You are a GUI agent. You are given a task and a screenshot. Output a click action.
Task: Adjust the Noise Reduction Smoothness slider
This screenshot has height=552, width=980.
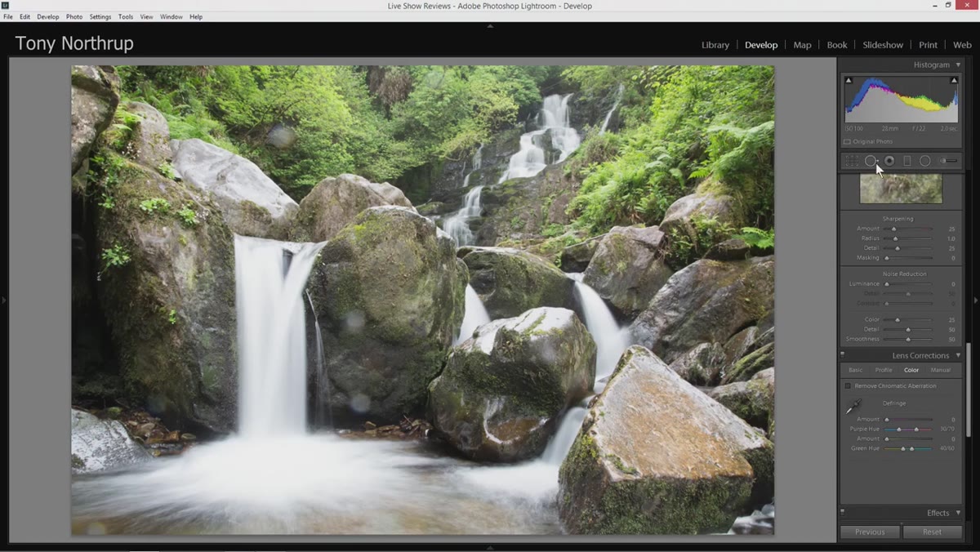pos(908,339)
